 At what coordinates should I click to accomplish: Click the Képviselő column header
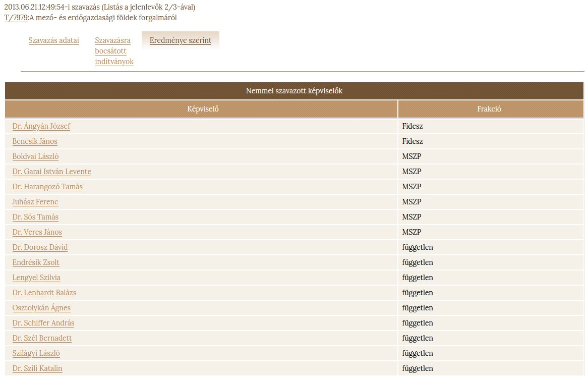pyautogui.click(x=201, y=109)
